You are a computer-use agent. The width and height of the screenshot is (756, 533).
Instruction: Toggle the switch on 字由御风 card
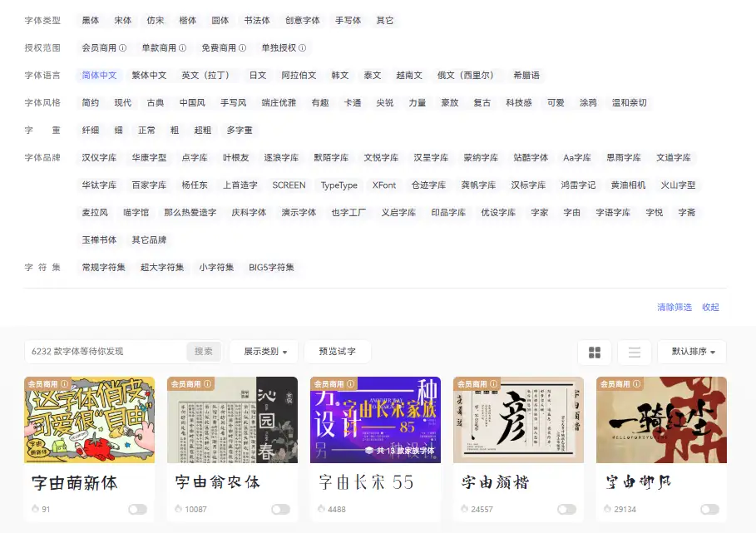[709, 510]
